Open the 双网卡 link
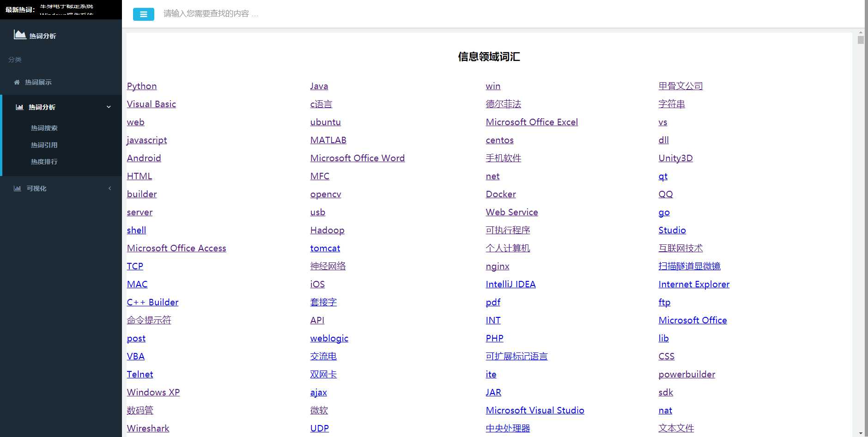 coord(324,374)
